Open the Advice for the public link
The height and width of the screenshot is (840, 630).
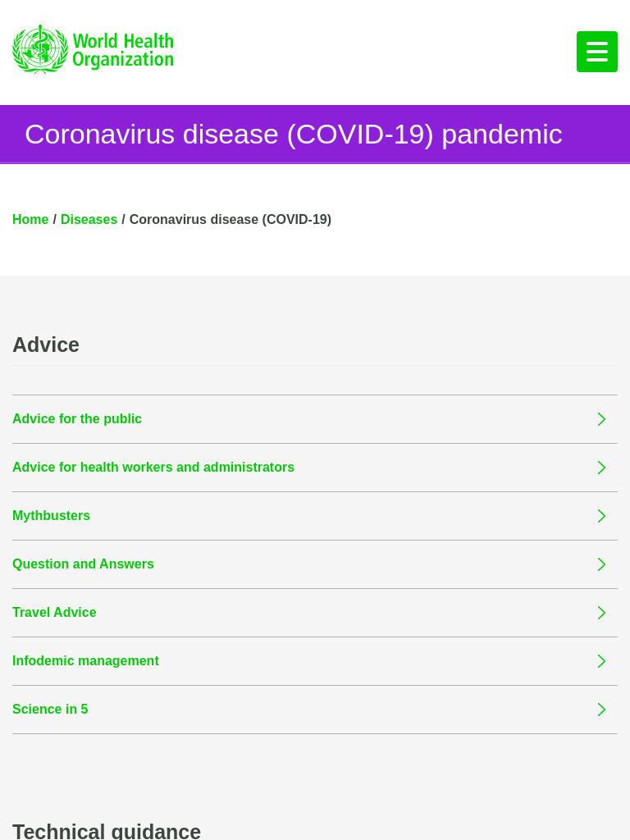click(77, 419)
